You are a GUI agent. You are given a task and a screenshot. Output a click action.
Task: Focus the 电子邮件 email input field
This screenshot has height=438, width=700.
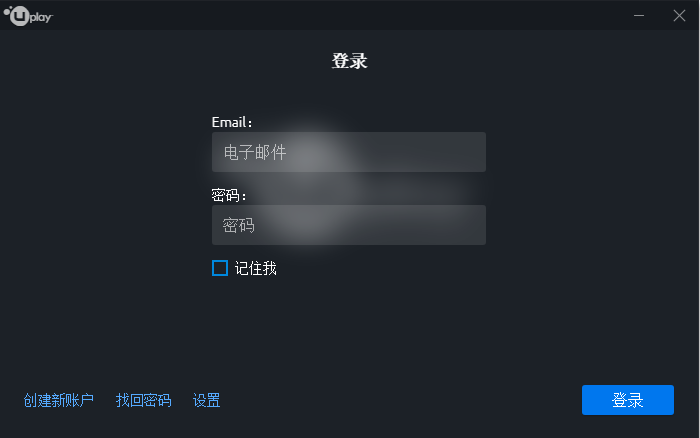(348, 152)
